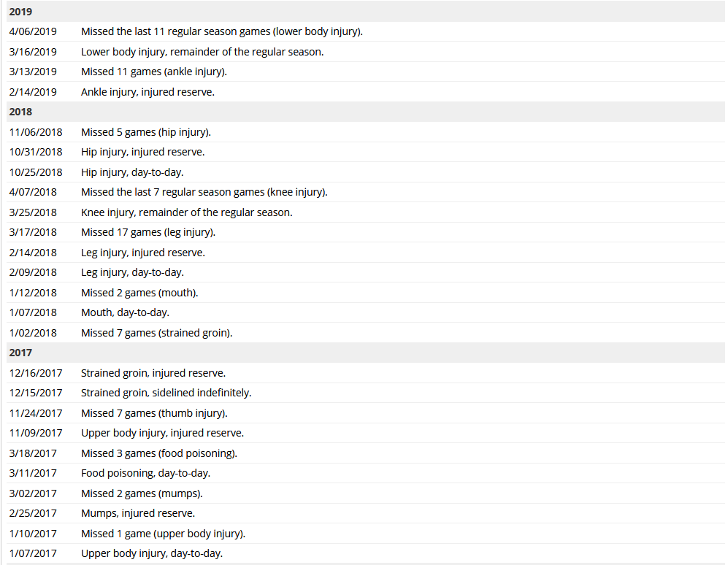Click 'Upper body injury, injured reserve.'
Viewport: 728px width, 565px height.
[163, 433]
